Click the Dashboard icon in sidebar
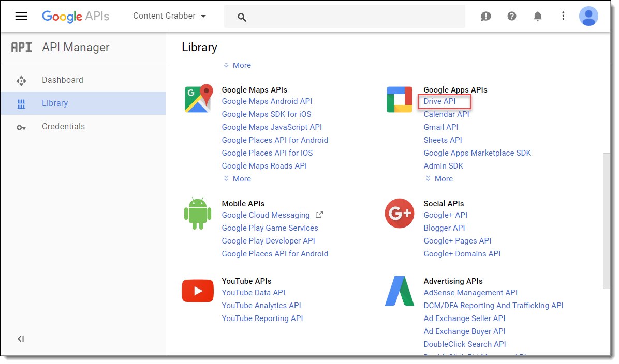Viewport: 619px width, 364px height. point(21,81)
